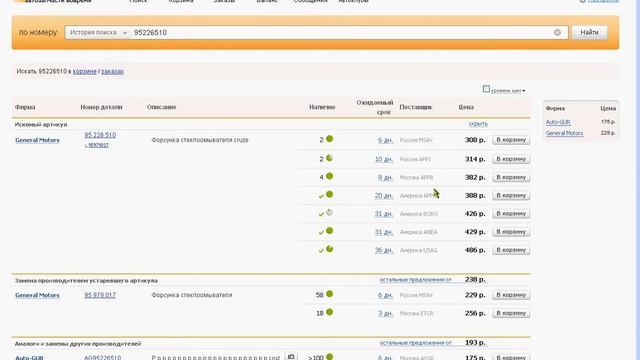The width and height of the screenshot is (640, 360).
Task: Open the 31 дн. delivery link for the 426 р. offer
Action: (x=384, y=214)
